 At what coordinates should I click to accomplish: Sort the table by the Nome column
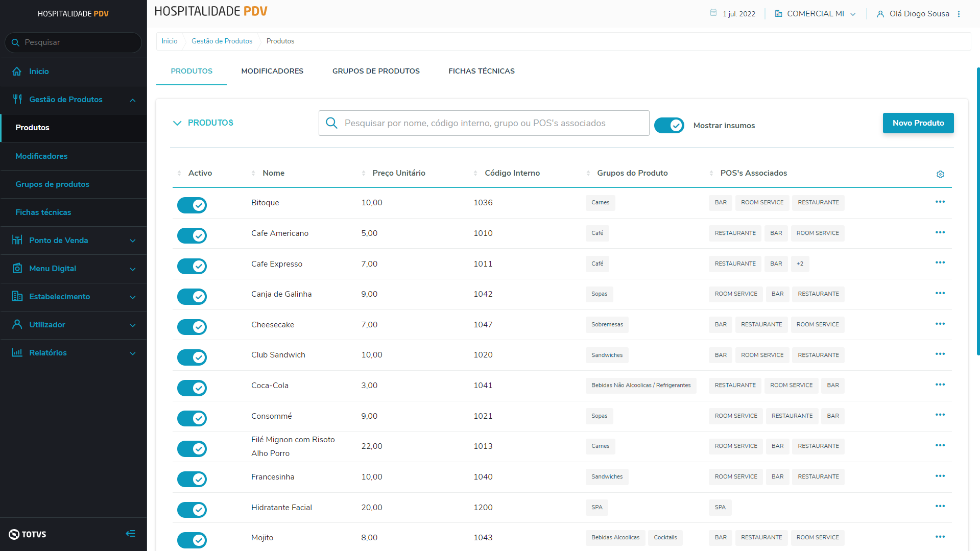(273, 173)
